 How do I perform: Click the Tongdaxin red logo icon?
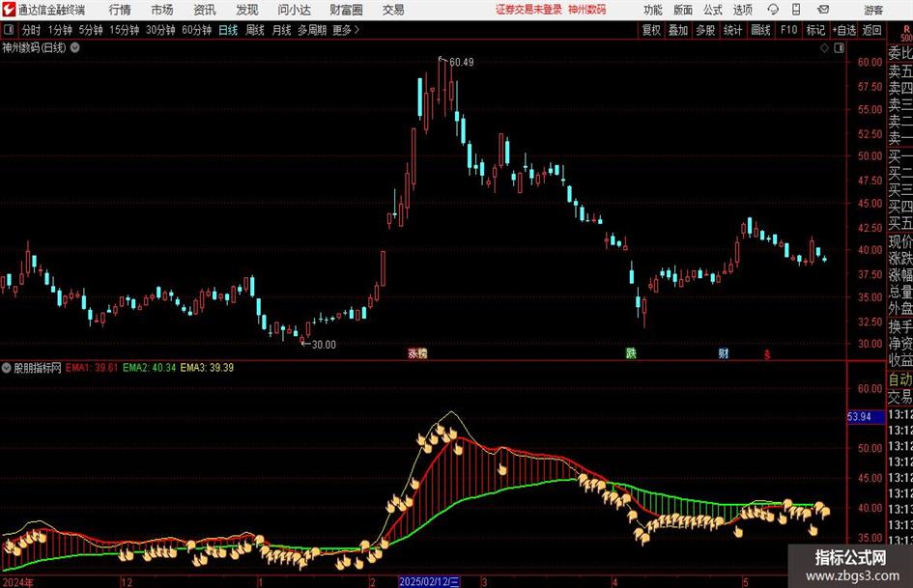click(9, 10)
